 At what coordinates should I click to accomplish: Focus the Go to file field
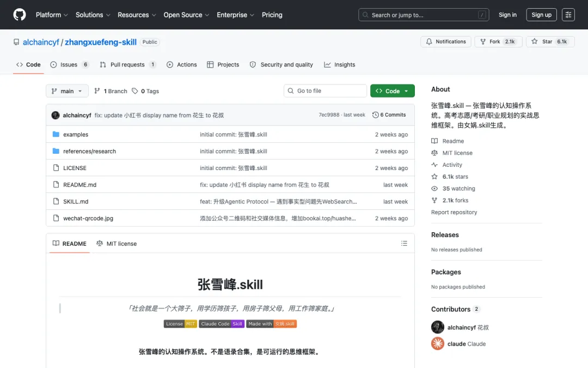point(325,91)
